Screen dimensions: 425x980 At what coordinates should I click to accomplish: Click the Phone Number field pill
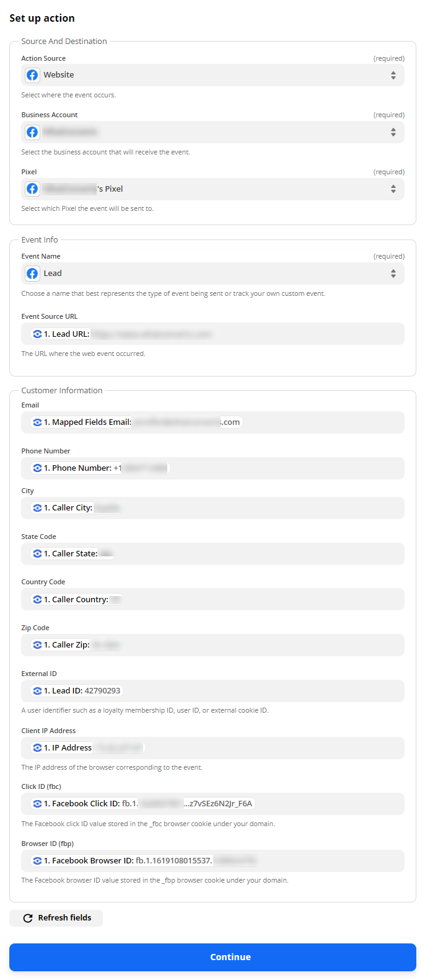(x=100, y=468)
